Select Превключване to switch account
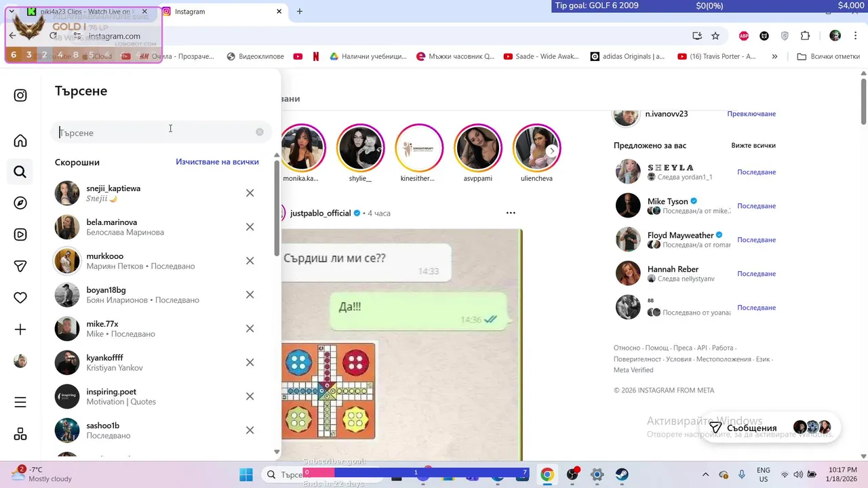868x488 pixels. coord(751,114)
